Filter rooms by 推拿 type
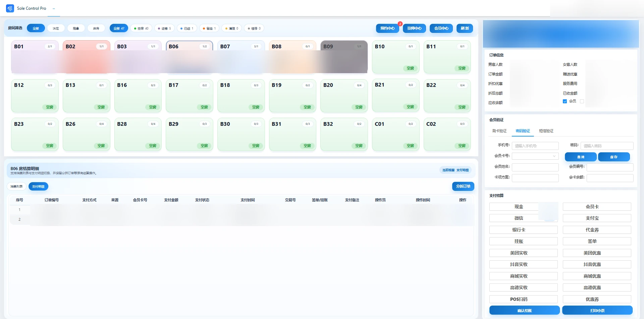Screen dimensions: 644x319 tap(76, 29)
